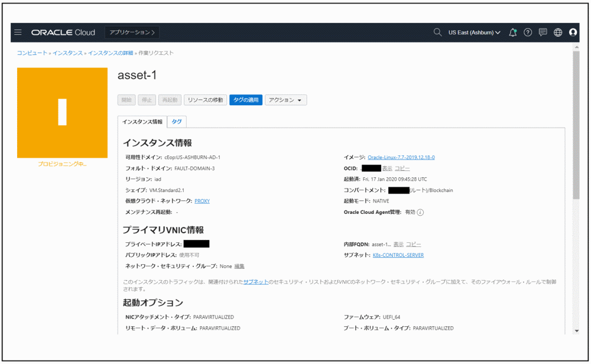591x364 pixels.
Task: Click the タグの適用 button
Action: [246, 100]
